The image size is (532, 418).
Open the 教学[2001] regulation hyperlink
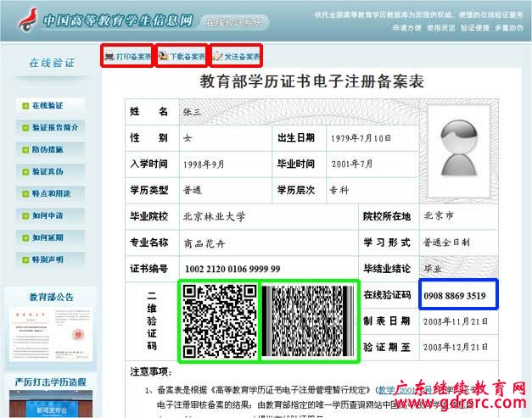point(405,390)
